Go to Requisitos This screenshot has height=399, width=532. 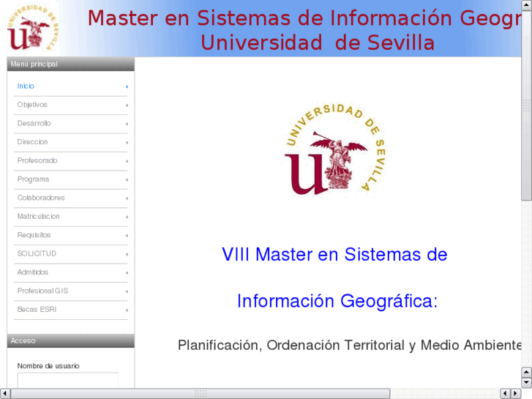point(34,235)
